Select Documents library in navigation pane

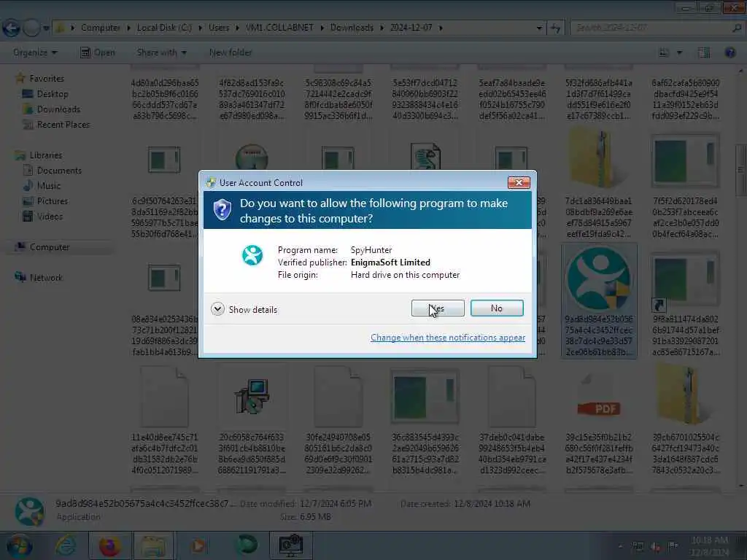[59, 171]
